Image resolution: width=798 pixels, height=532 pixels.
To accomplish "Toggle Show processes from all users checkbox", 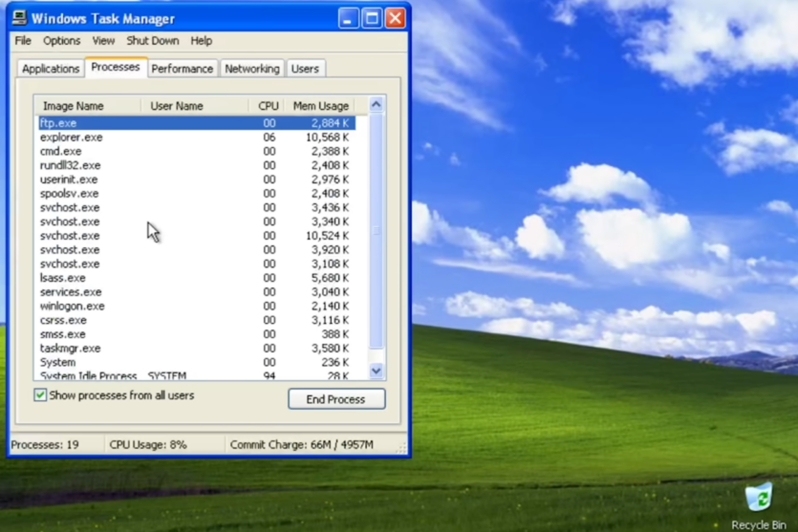I will 40,395.
